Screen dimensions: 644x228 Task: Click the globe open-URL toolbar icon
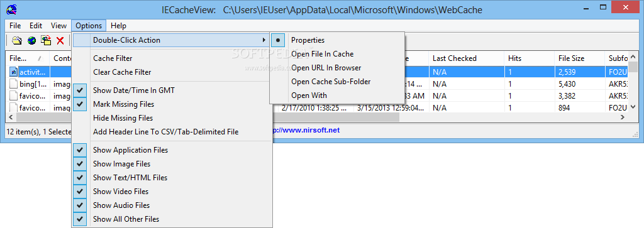(x=31, y=40)
